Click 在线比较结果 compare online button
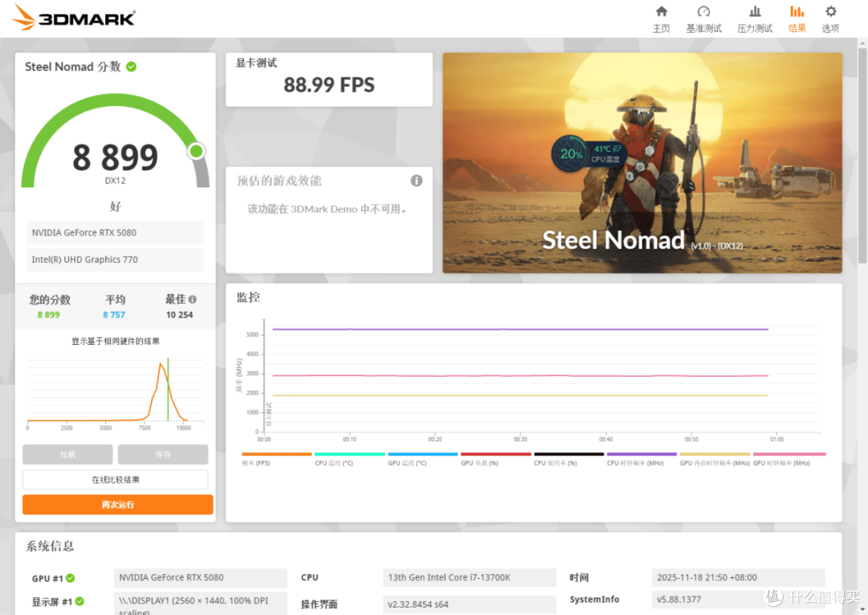The width and height of the screenshot is (868, 615). click(115, 480)
